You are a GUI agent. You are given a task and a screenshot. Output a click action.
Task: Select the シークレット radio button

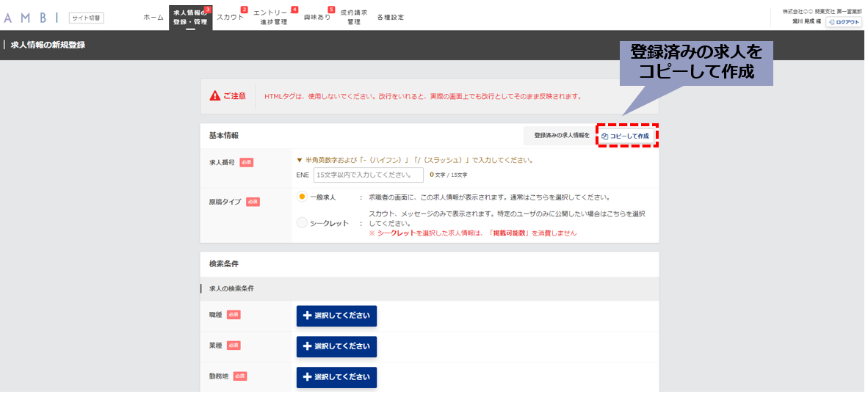(302, 223)
